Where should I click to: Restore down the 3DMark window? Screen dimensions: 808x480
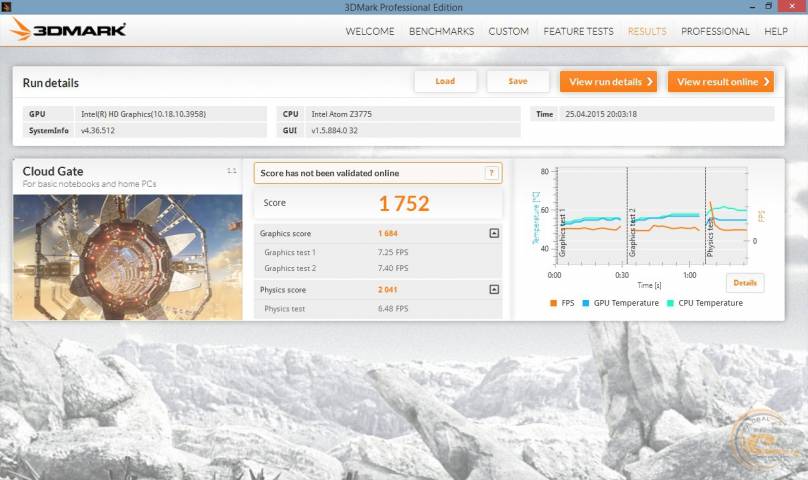(x=768, y=6)
